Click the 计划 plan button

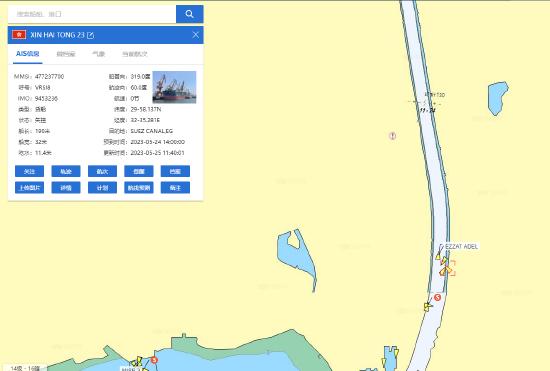(x=102, y=188)
